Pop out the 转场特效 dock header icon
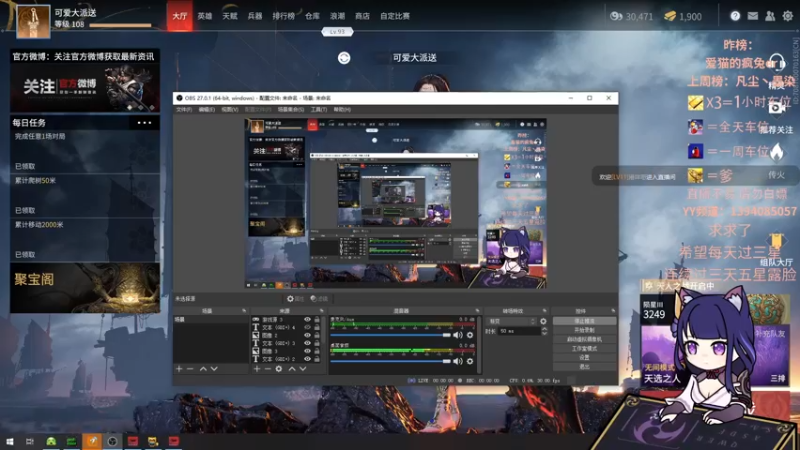This screenshot has width=800, height=450. [544, 311]
